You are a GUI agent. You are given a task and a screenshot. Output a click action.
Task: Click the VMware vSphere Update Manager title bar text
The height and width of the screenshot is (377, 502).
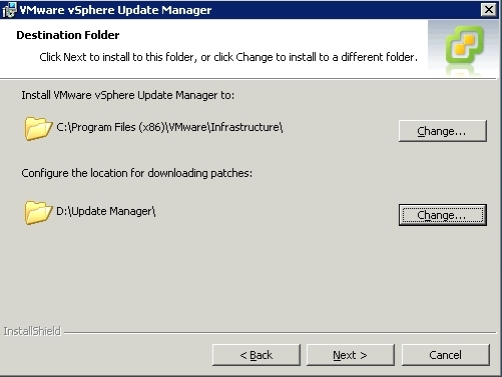click(x=115, y=10)
